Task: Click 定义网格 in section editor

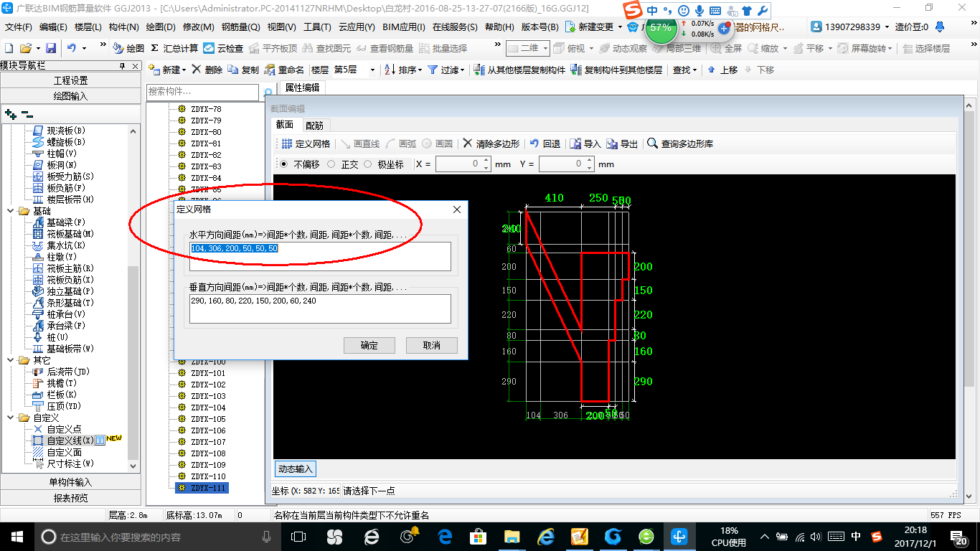Action: [306, 143]
